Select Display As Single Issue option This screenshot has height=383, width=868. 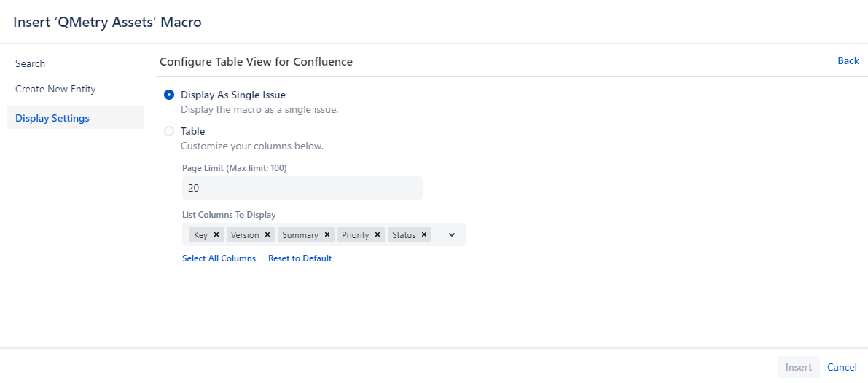pos(169,95)
